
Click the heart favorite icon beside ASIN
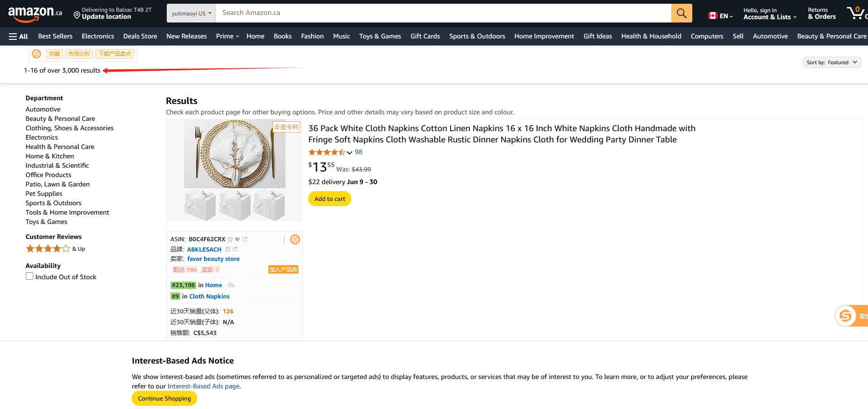coord(237,239)
